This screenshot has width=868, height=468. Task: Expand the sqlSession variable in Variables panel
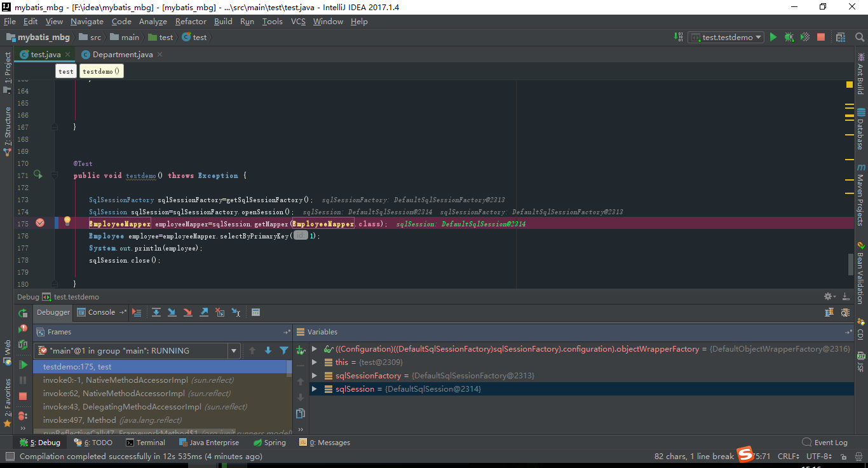(x=314, y=389)
